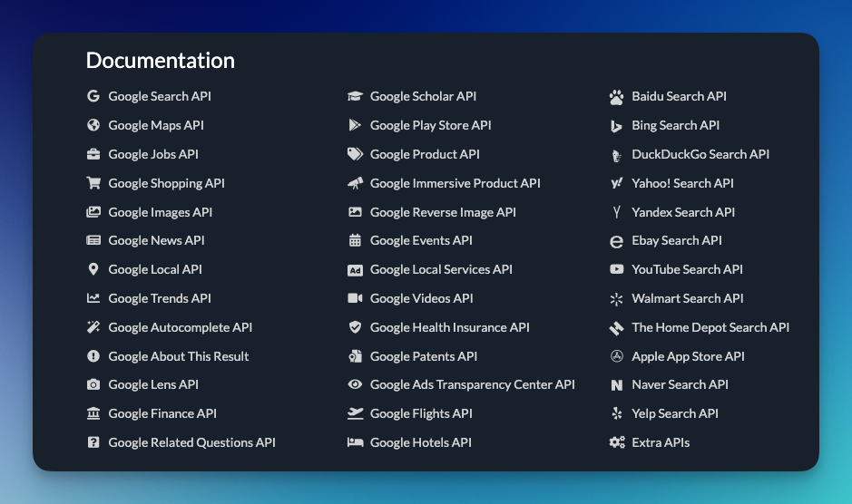This screenshot has width=852, height=504.
Task: Open the Google Health Insurance API link
Action: tap(450, 327)
